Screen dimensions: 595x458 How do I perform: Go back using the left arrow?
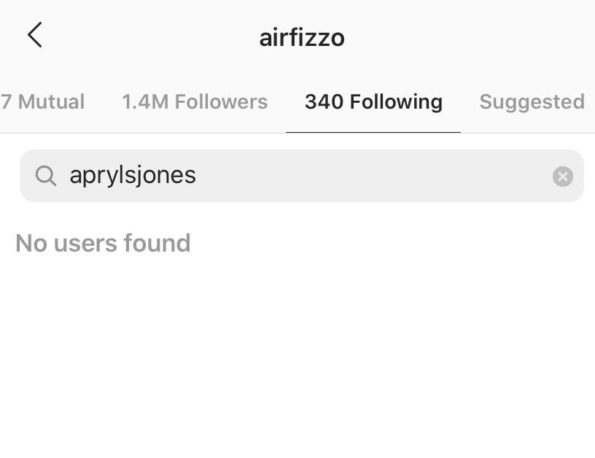tap(35, 35)
